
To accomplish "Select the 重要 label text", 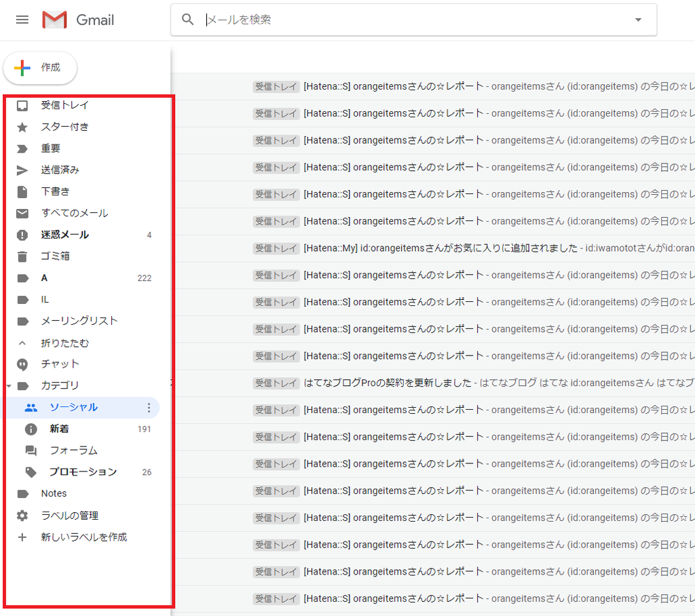I will 50,149.
